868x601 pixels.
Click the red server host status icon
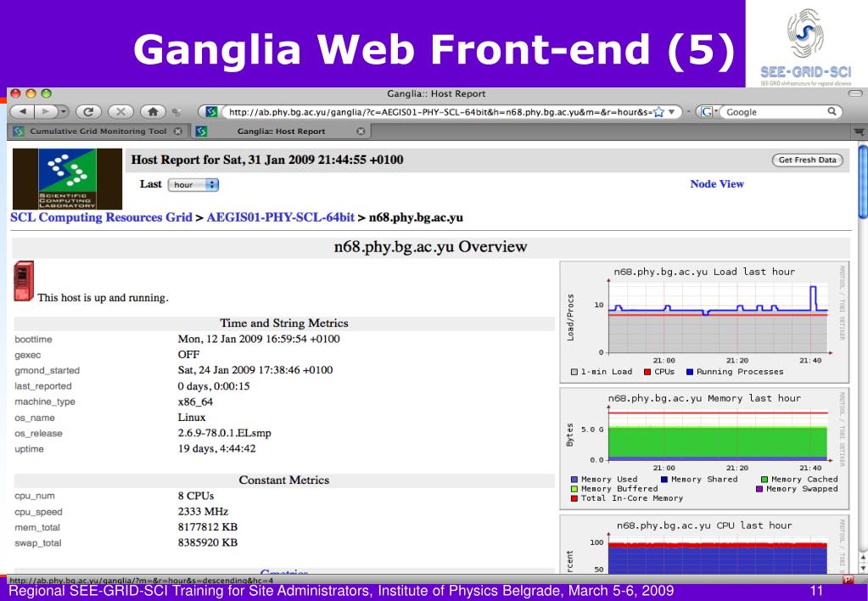[x=24, y=281]
